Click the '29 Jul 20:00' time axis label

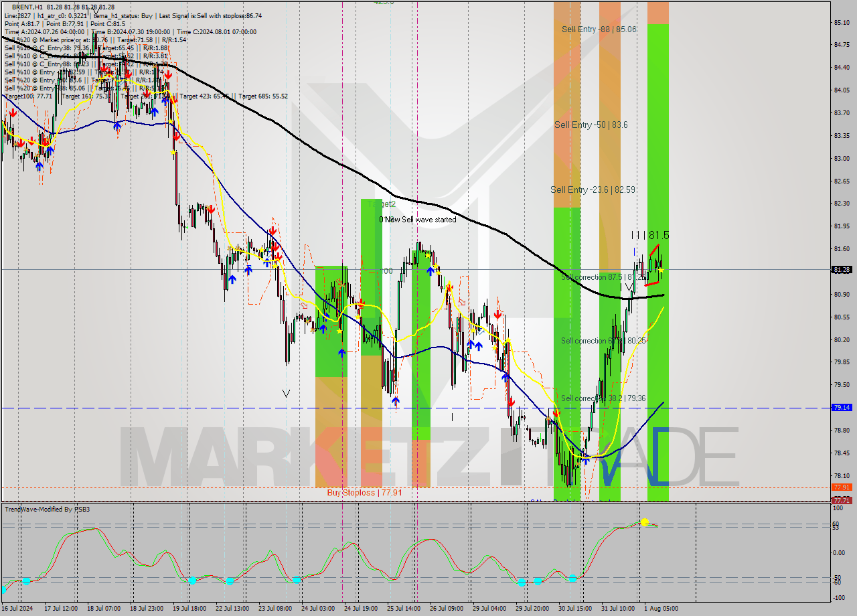coord(534,609)
